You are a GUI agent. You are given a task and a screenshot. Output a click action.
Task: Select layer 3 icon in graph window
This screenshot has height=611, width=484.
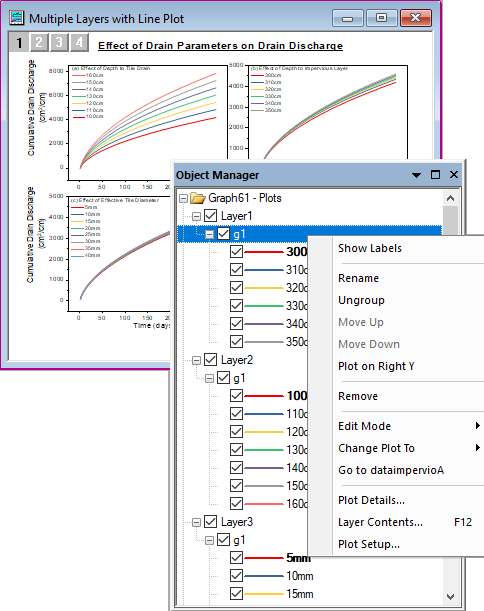(x=59, y=42)
